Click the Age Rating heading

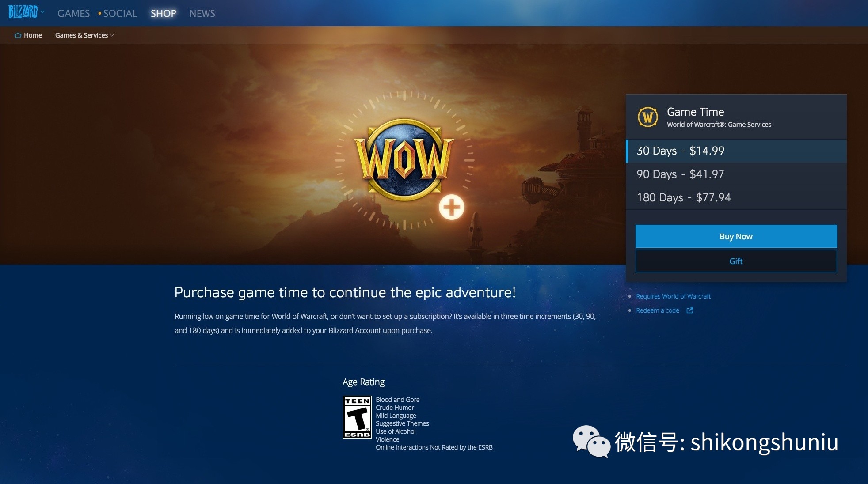[363, 382]
